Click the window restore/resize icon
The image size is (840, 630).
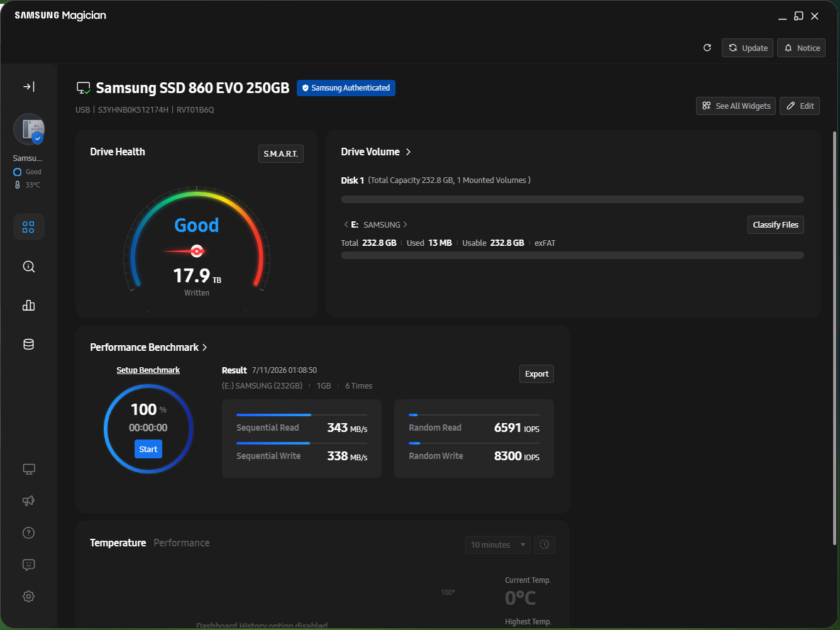pos(799,16)
